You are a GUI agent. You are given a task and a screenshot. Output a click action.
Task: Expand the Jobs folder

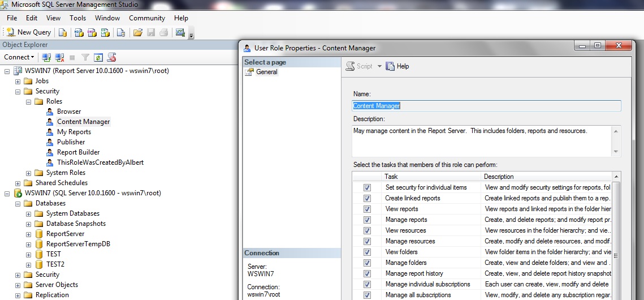(18, 82)
